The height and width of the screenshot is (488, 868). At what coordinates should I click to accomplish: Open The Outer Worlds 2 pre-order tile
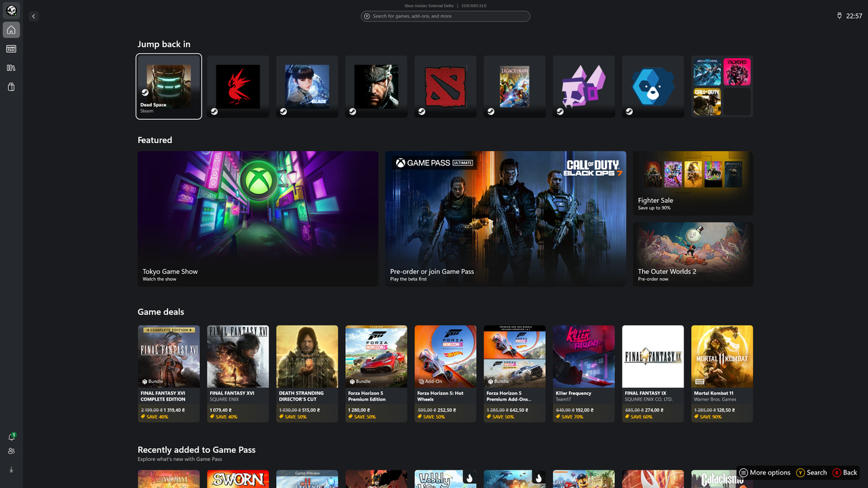click(693, 254)
